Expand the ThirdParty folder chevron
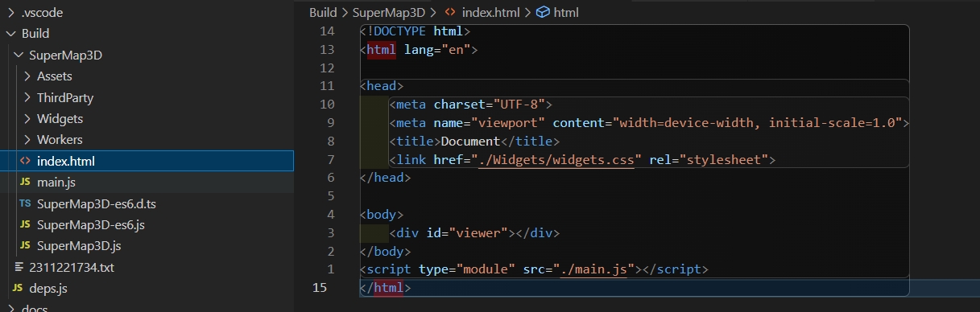 click(27, 98)
